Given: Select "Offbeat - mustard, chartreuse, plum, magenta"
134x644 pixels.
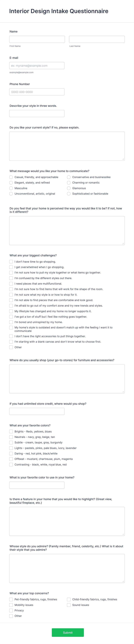Looking at the screenshot, I should point(11,459).
